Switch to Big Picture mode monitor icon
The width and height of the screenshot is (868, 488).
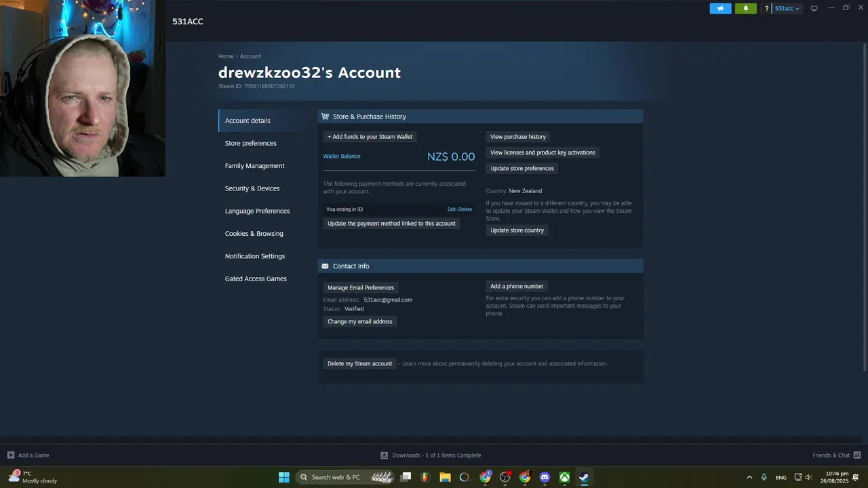click(814, 9)
